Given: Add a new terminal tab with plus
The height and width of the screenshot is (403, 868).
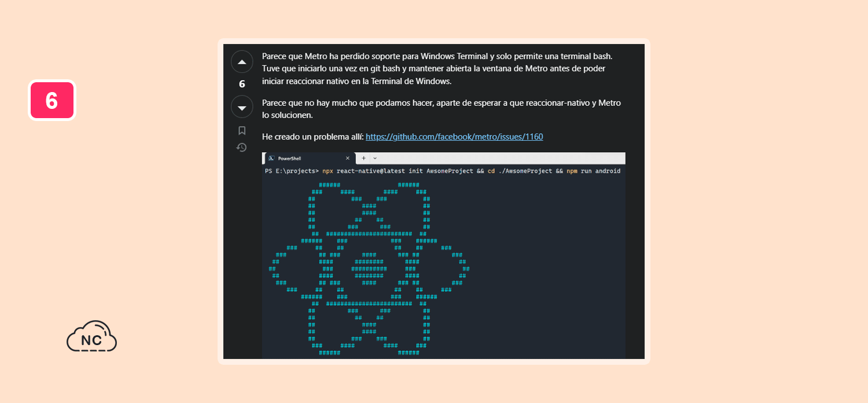Looking at the screenshot, I should coord(363,158).
